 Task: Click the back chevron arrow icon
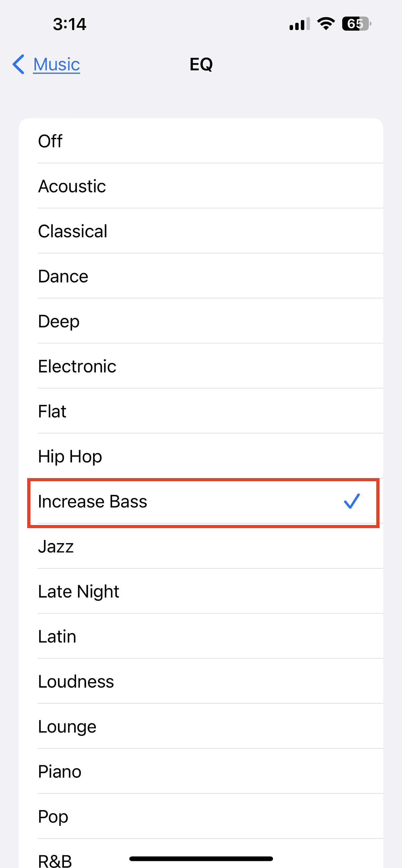click(18, 64)
